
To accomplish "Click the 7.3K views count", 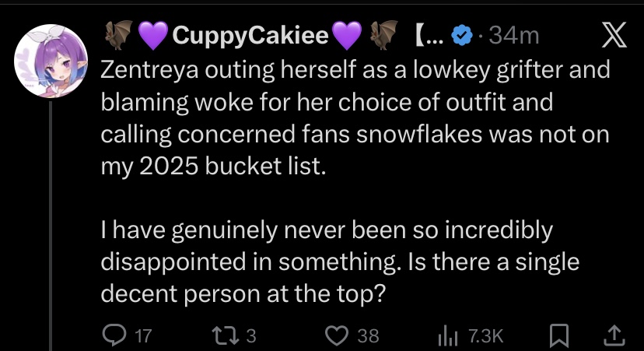I will coord(486,335).
